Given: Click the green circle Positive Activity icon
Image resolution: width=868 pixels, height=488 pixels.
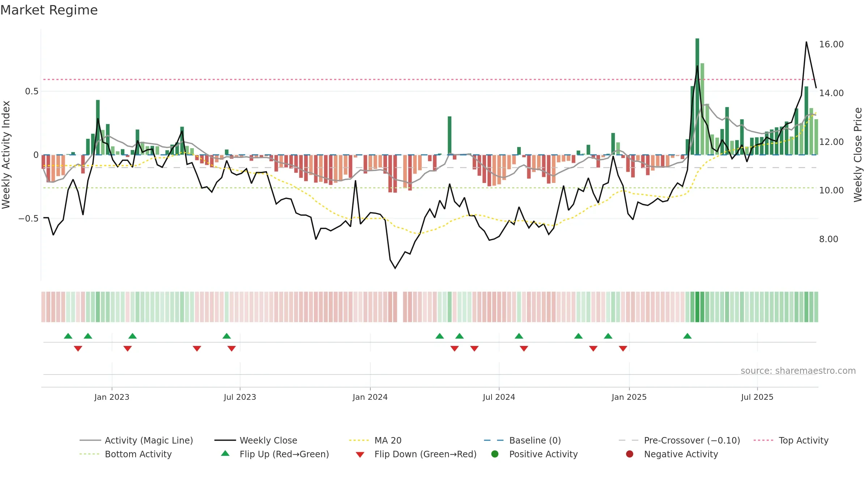Looking at the screenshot, I should [495, 454].
